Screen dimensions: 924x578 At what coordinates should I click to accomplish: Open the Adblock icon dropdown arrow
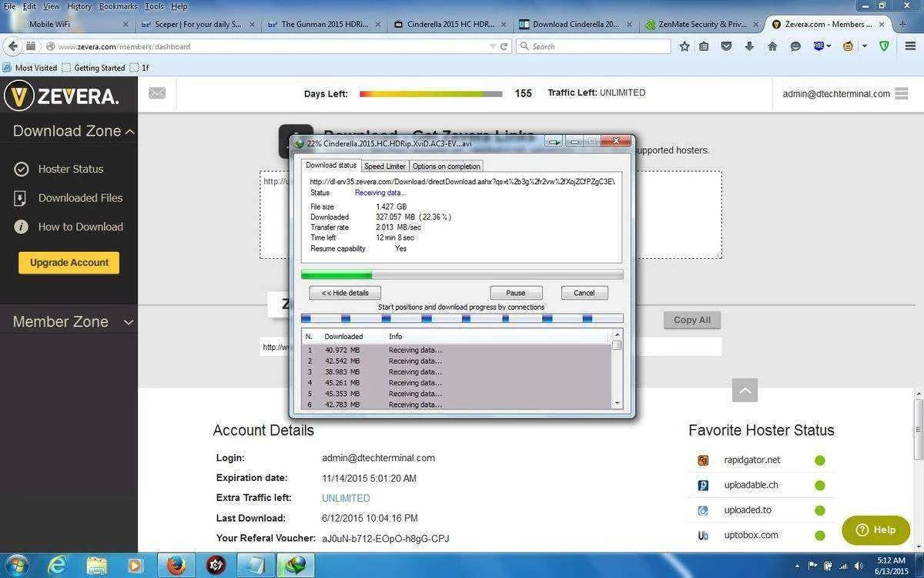829,46
